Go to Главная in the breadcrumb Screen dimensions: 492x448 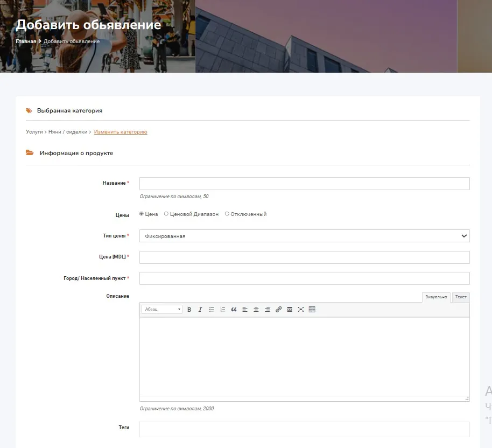[x=26, y=41]
